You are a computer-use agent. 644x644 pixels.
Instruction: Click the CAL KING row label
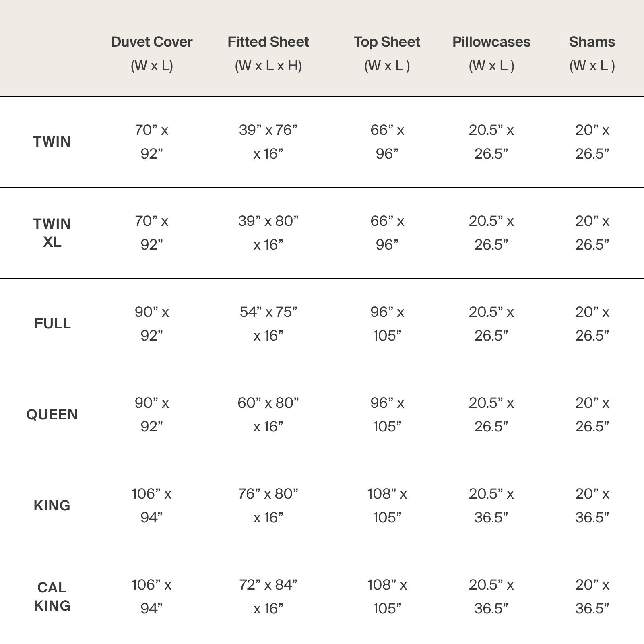point(52,597)
